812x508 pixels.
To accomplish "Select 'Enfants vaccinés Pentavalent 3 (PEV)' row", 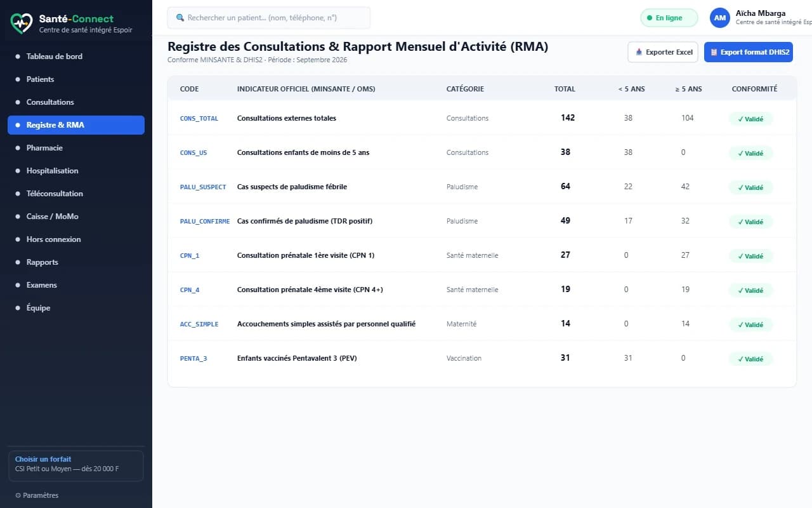I will [x=482, y=358].
